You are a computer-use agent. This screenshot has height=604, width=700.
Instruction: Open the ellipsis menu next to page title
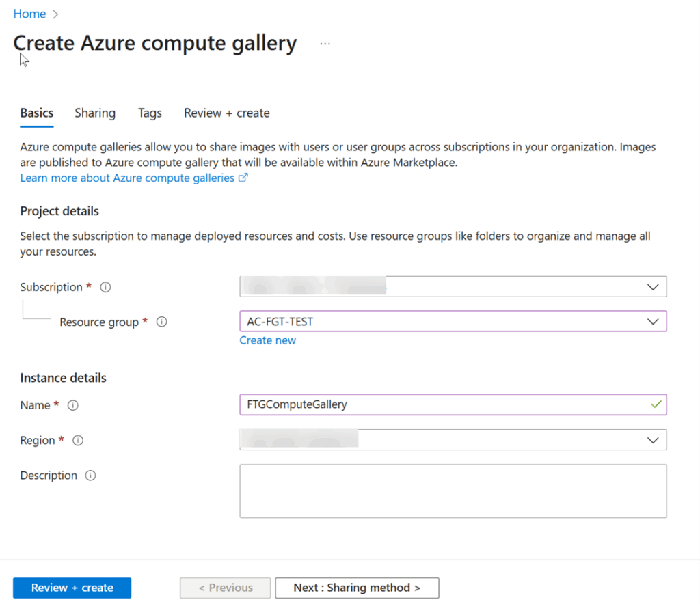[325, 42]
